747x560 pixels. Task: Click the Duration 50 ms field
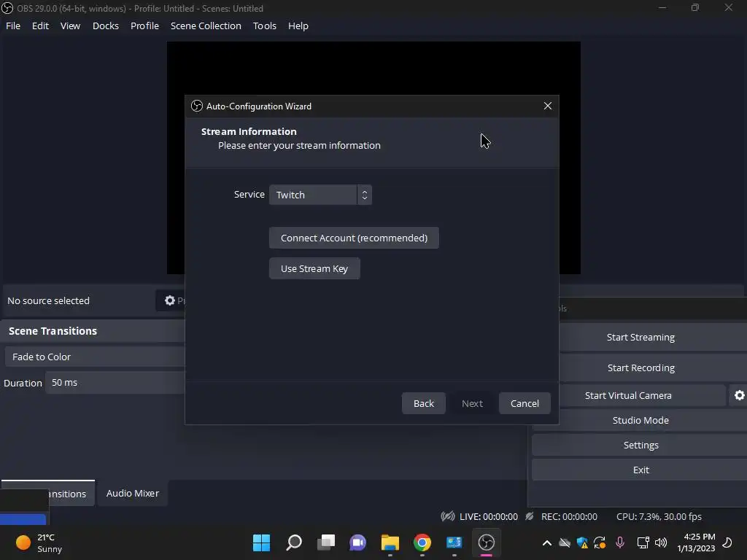(x=115, y=382)
